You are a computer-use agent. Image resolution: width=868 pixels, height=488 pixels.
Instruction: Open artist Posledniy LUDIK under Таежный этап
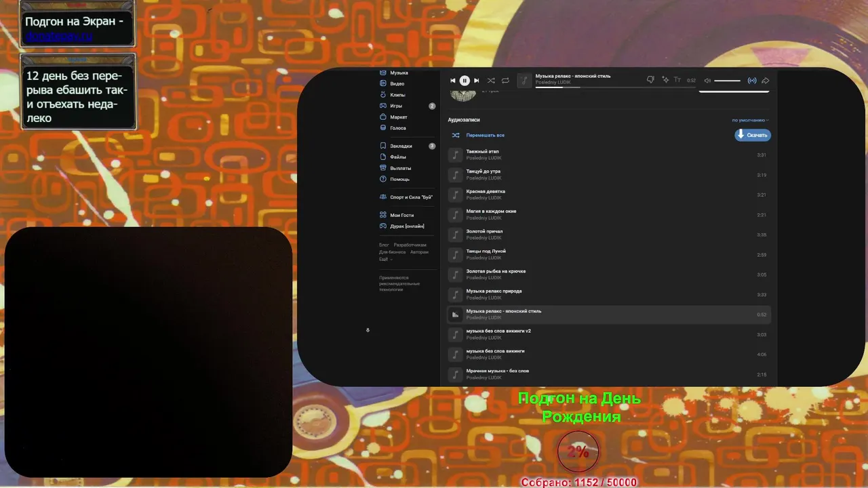(x=484, y=158)
